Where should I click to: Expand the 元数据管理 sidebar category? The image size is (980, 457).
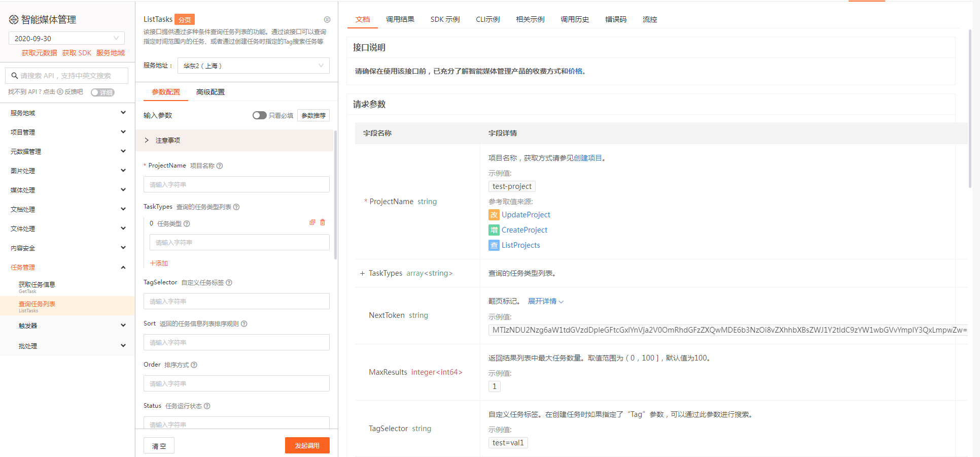coord(67,151)
